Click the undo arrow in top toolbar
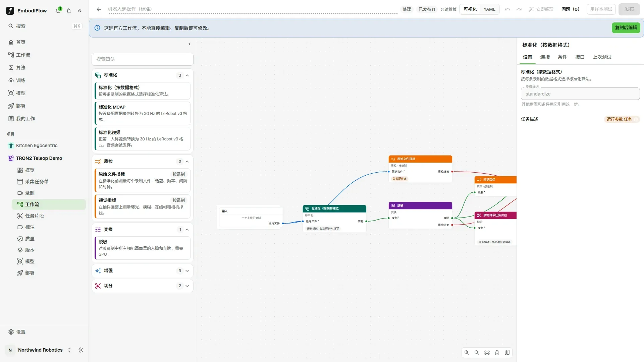 [507, 9]
